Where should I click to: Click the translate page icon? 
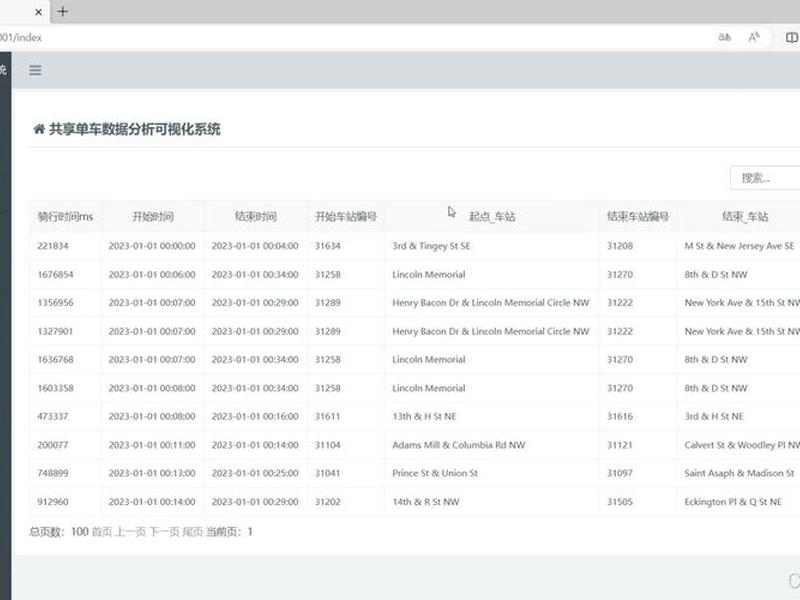coord(724,37)
